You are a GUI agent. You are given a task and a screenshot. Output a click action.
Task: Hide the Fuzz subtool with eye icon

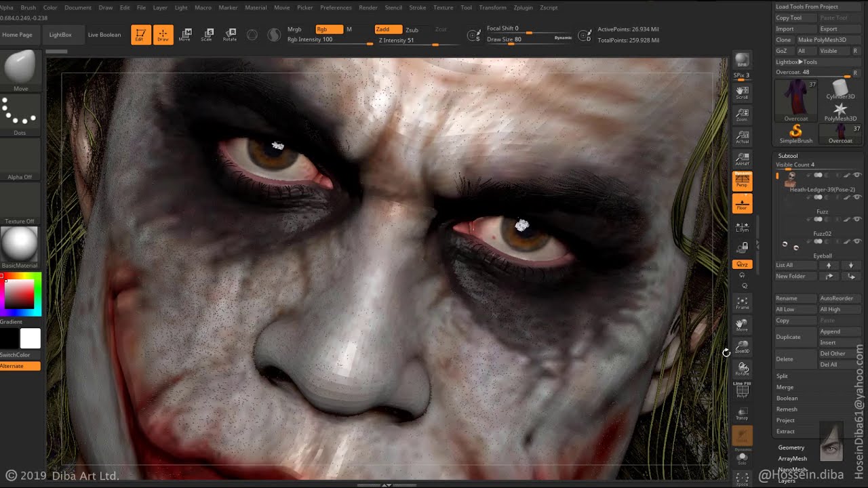[x=857, y=197]
